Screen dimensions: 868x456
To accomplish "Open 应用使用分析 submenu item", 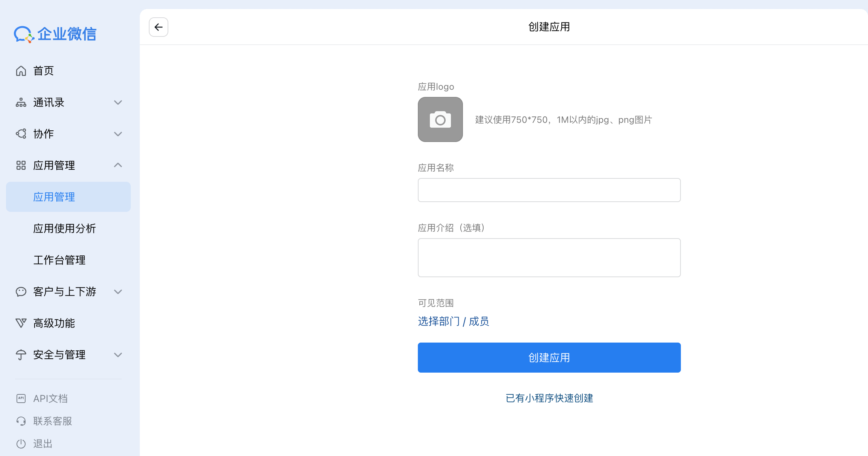I will coord(64,228).
